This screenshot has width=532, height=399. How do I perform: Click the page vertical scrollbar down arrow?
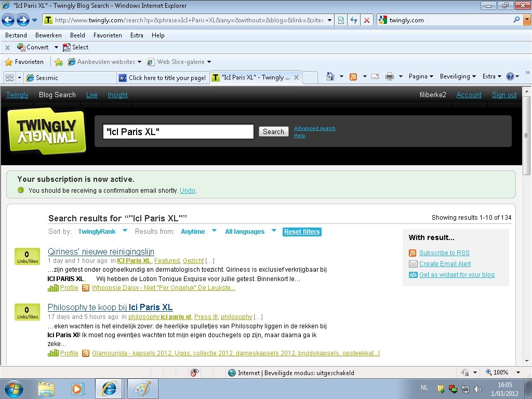point(527,362)
